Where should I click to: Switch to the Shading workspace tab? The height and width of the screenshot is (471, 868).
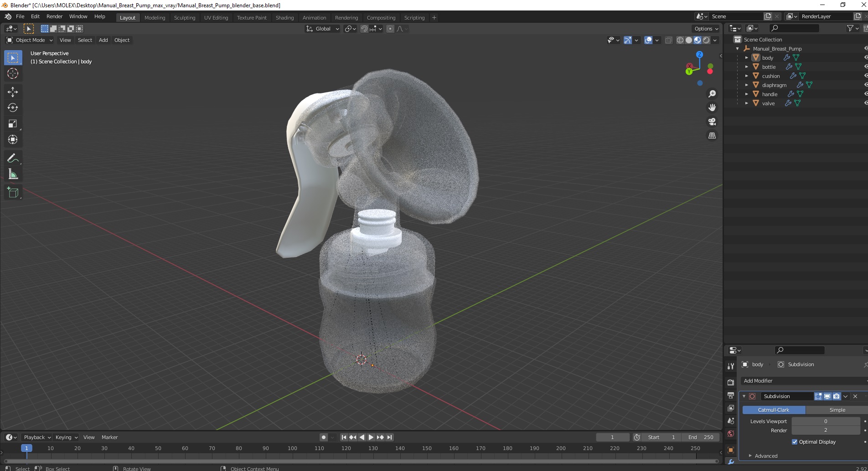[x=284, y=18]
